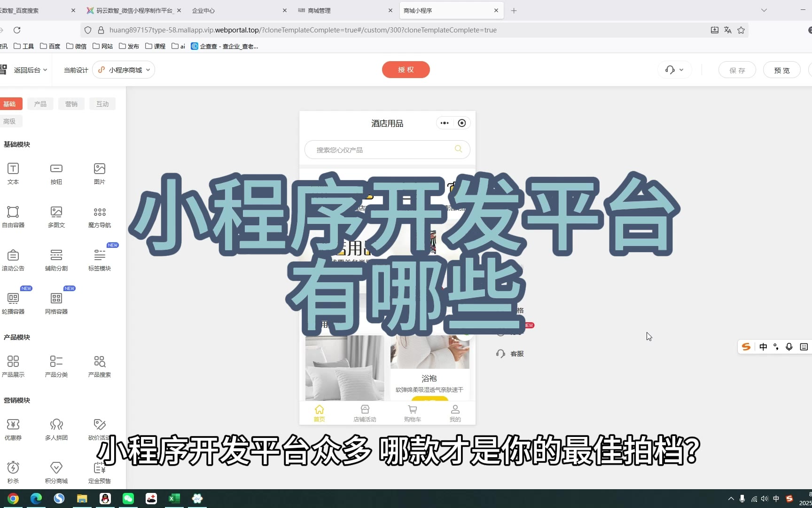
Task: Open Excel from the taskbar
Action: click(x=174, y=499)
